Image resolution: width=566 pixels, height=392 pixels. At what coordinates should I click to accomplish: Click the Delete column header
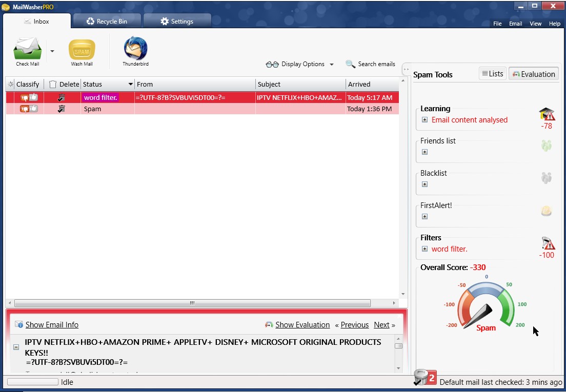point(64,84)
